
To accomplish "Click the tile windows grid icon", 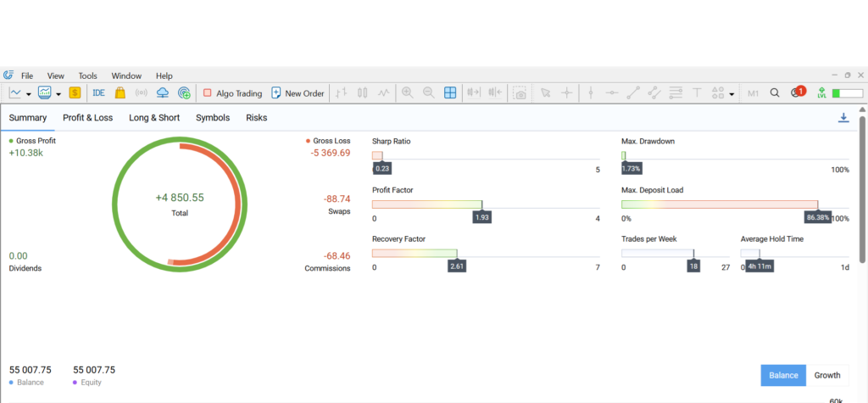I will click(450, 93).
